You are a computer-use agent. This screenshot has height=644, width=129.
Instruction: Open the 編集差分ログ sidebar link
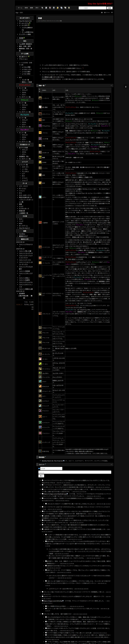click(x=23, y=236)
